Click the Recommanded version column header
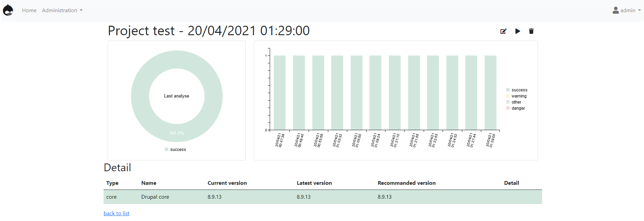 coord(406,183)
